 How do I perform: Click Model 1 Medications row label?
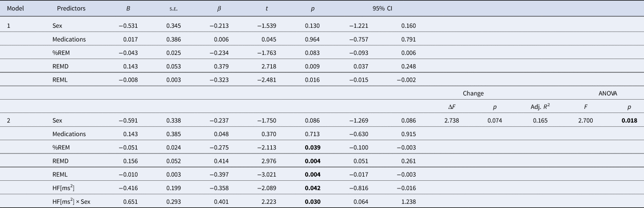(68, 39)
